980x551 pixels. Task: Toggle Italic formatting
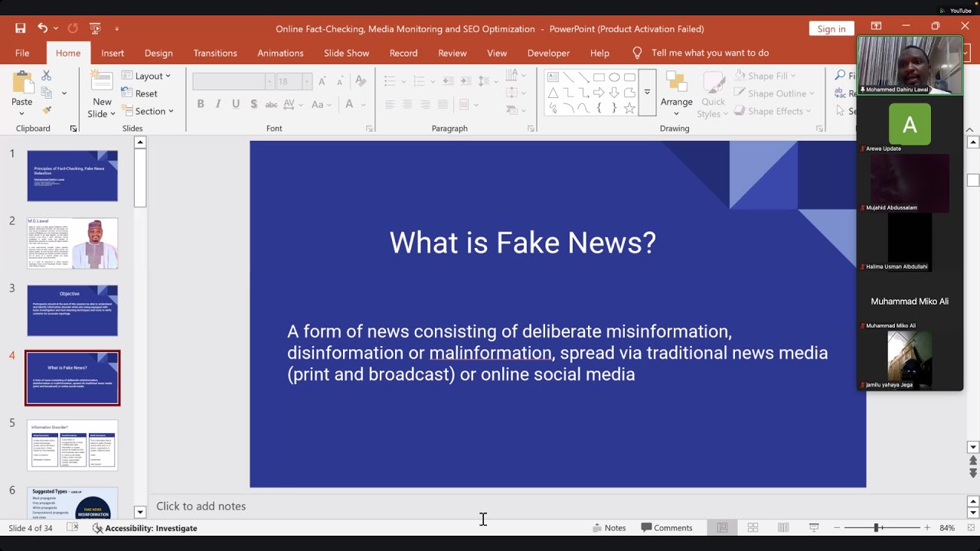pyautogui.click(x=218, y=104)
